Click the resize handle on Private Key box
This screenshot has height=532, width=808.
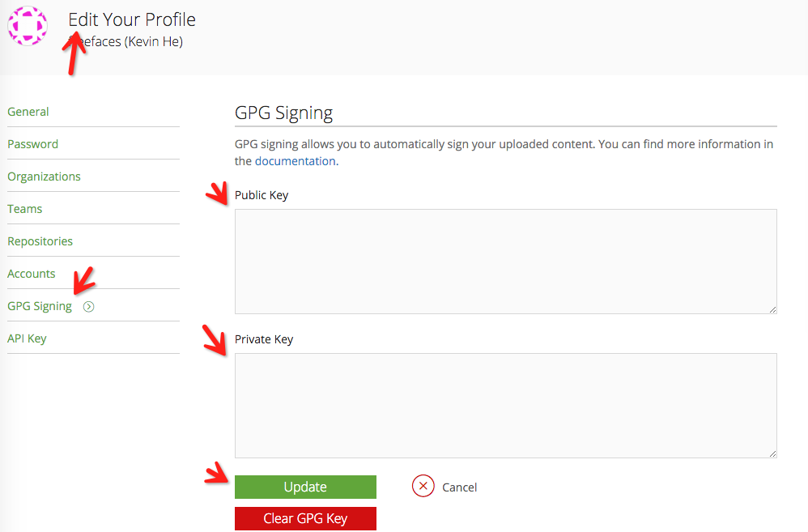(x=772, y=454)
